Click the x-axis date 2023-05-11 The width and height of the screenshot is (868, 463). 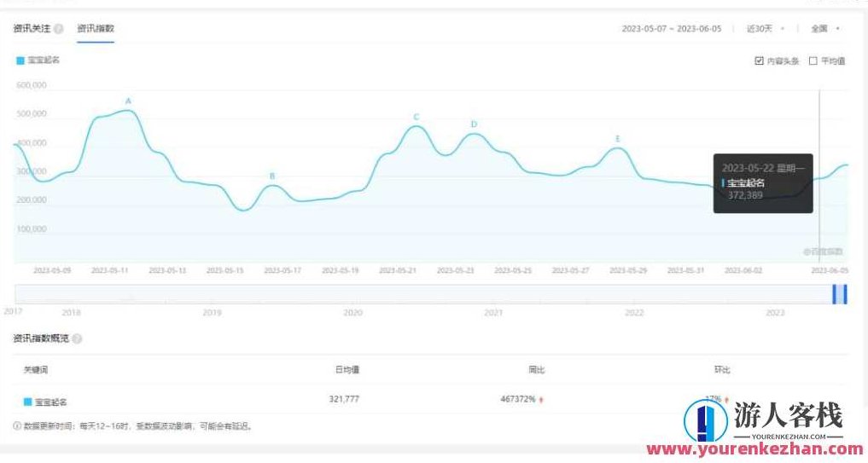109,270
